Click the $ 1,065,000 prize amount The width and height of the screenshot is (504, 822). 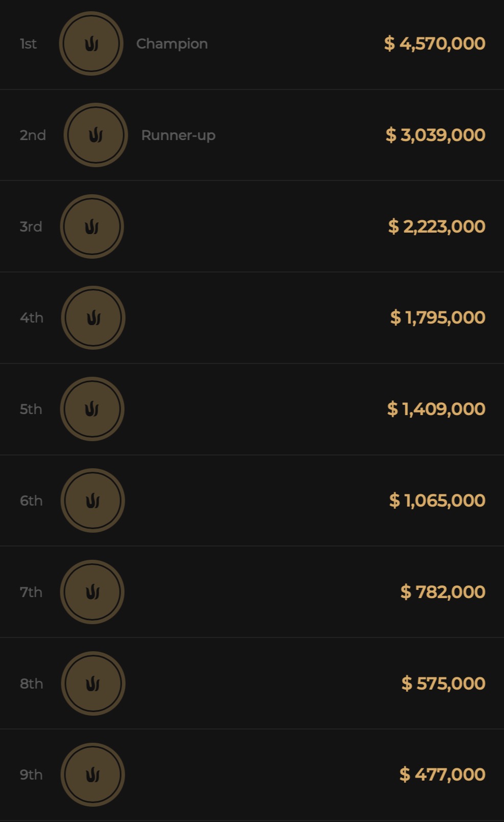(x=437, y=500)
